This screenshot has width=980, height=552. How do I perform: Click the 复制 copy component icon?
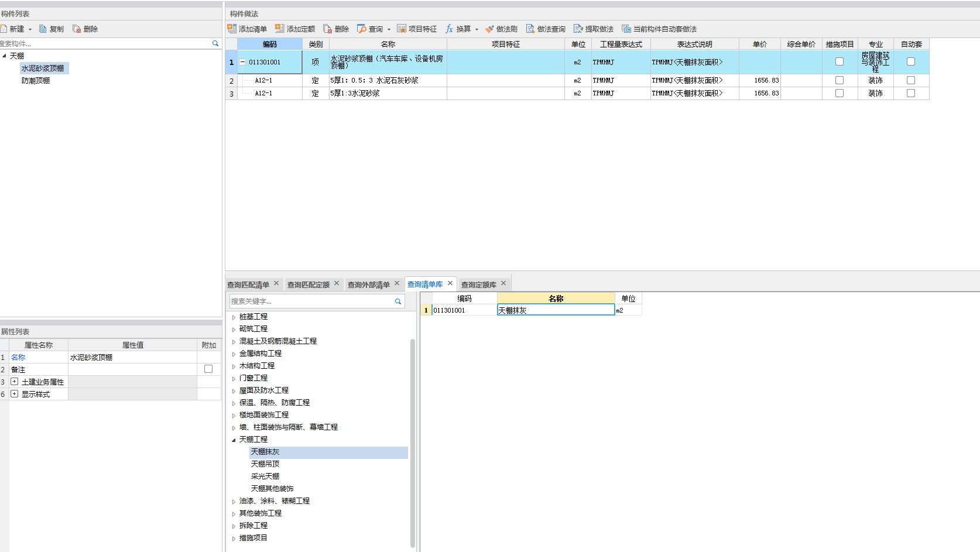tap(43, 29)
